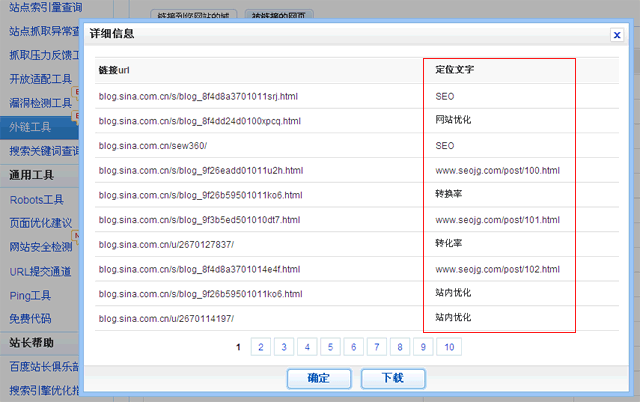Open 页面优化建议 sidebar item
The width and height of the screenshot is (640, 402).
coord(41,222)
